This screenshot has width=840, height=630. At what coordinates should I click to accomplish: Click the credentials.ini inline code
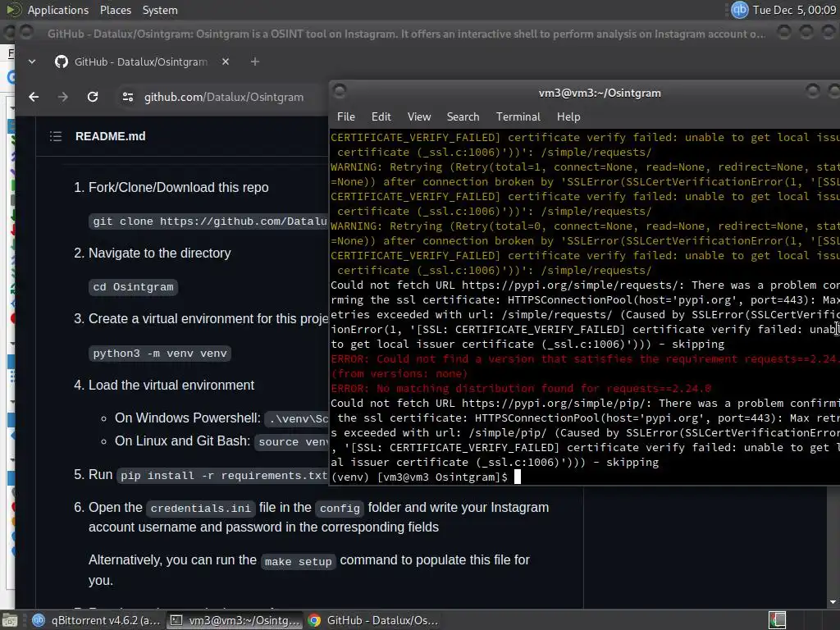(x=200, y=508)
